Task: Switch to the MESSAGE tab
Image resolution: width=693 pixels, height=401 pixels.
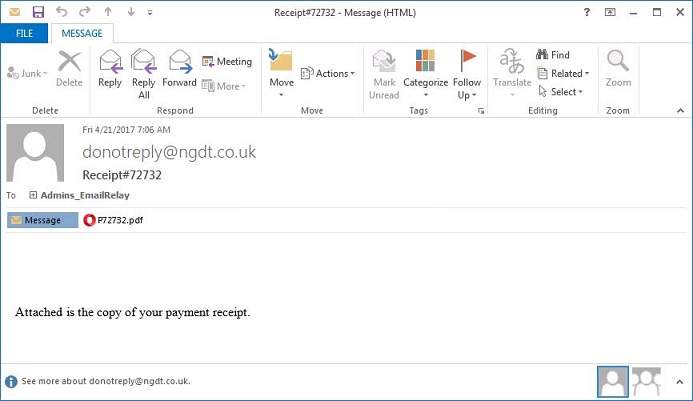Action: coord(82,34)
